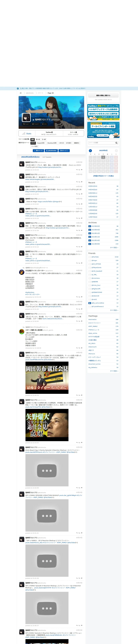The height and width of the screenshot is (644, 138).
Task: Click the ツイート breadcrumb
Action: (41, 93)
